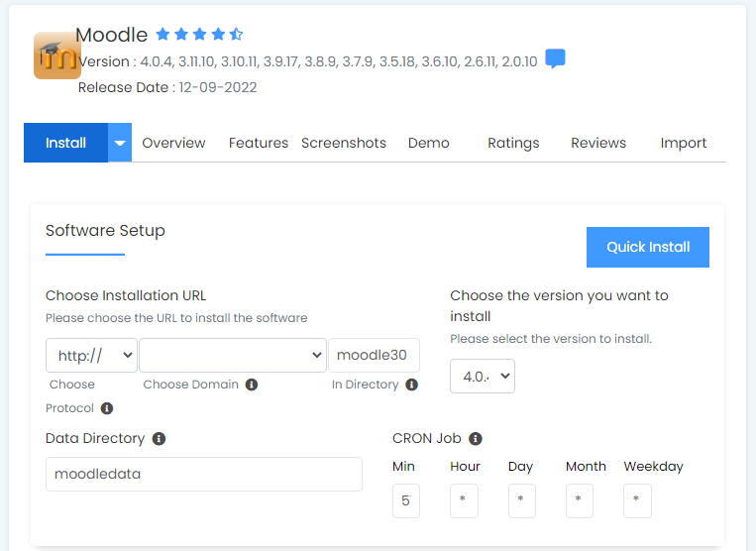
Task: Open the version selection dropdown
Action: pyautogui.click(x=483, y=377)
